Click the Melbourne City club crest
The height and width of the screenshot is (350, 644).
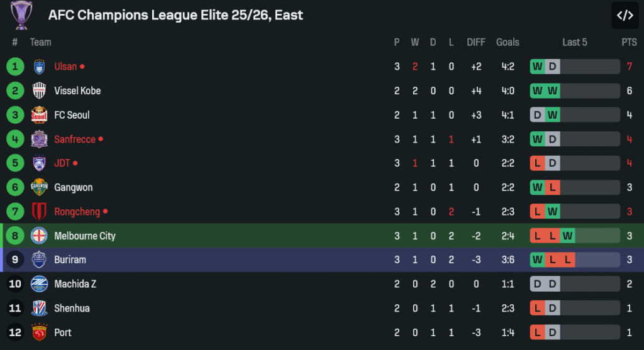pyautogui.click(x=39, y=236)
